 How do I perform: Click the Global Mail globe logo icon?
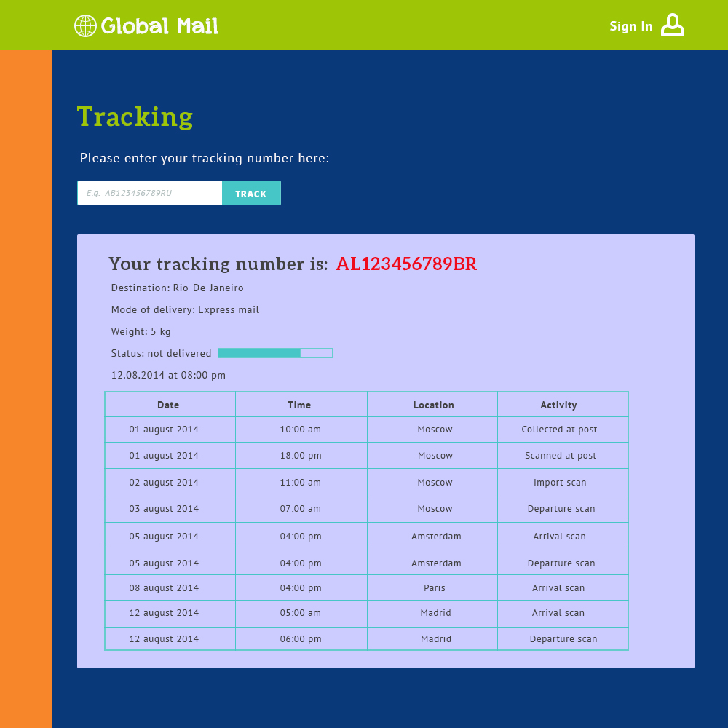(x=85, y=26)
